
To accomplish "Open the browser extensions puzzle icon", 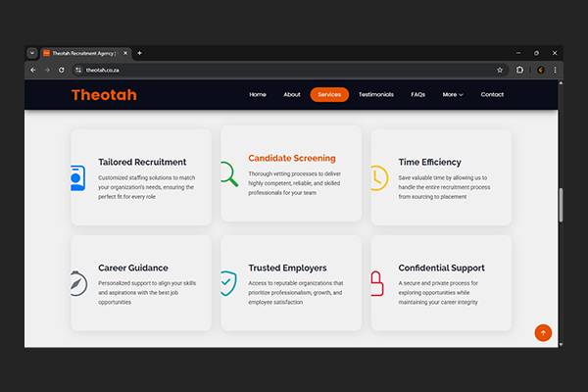I will click(519, 70).
